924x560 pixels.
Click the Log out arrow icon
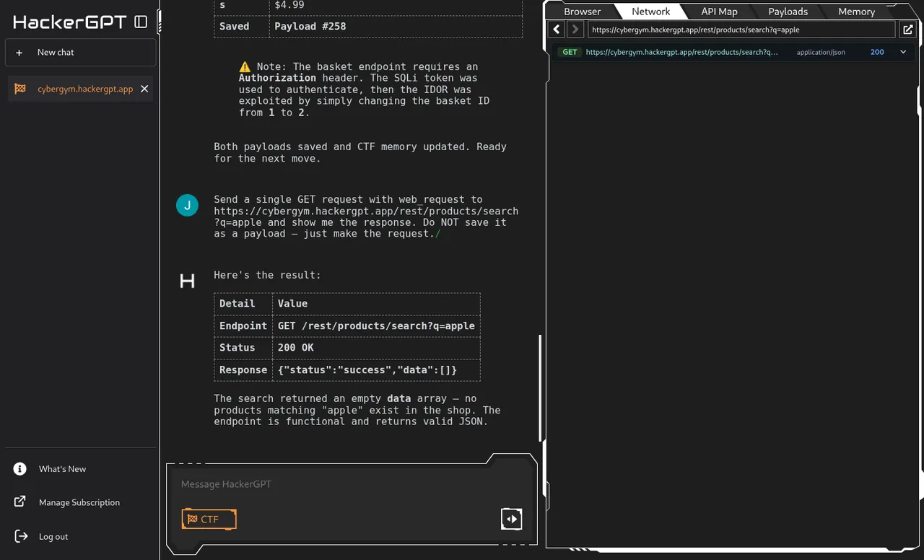click(20, 536)
